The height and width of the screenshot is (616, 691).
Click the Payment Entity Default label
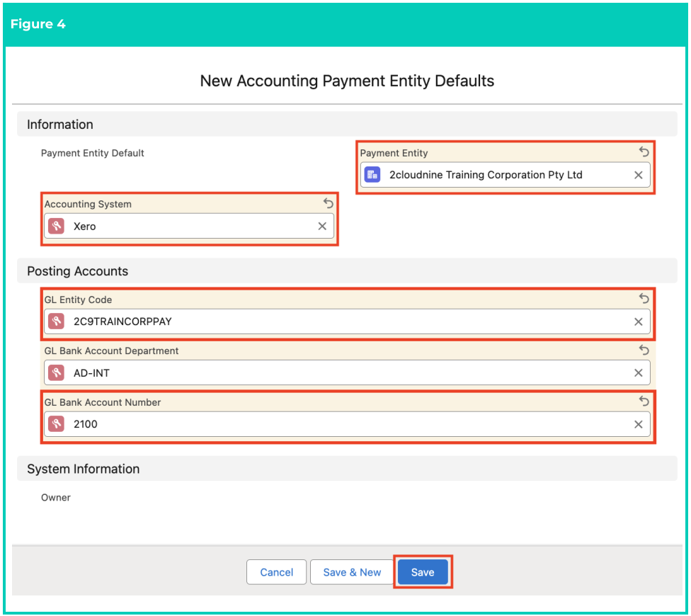pos(93,153)
